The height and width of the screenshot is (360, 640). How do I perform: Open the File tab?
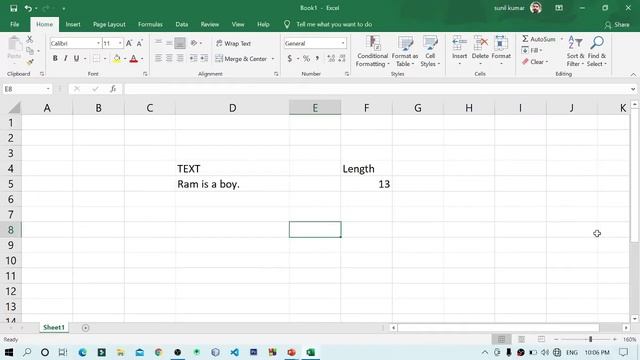(15, 24)
